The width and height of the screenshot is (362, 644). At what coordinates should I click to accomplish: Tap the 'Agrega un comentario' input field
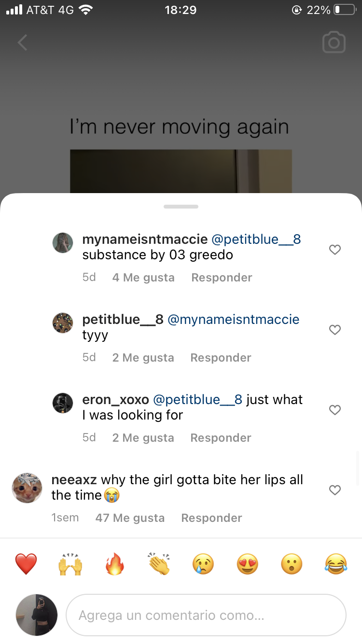[x=206, y=616]
